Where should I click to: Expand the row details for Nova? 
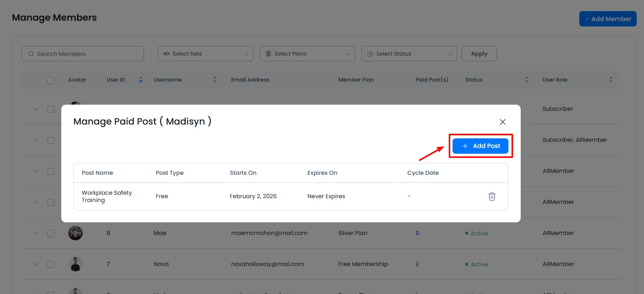click(x=36, y=264)
